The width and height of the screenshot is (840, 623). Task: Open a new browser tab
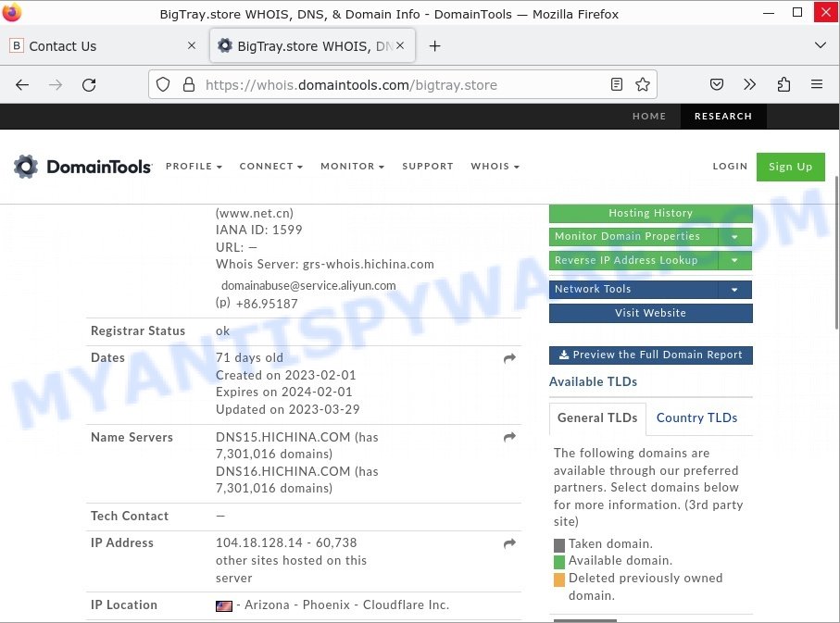coord(435,46)
